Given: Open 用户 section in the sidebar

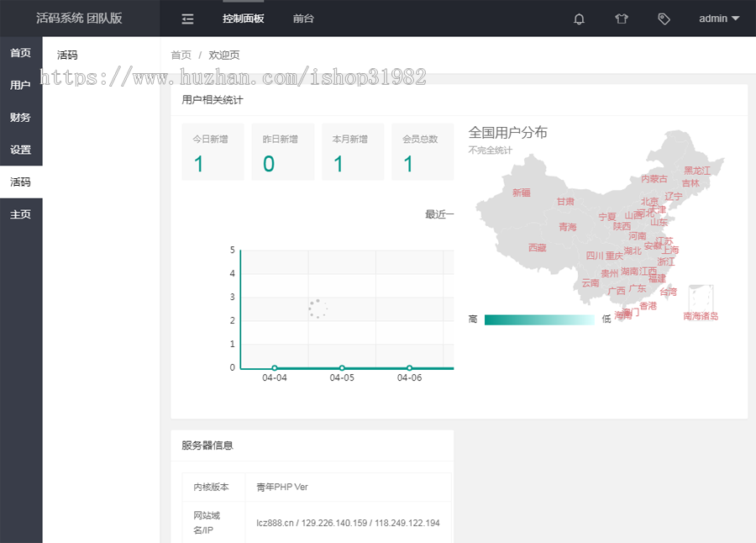Looking at the screenshot, I should (21, 85).
